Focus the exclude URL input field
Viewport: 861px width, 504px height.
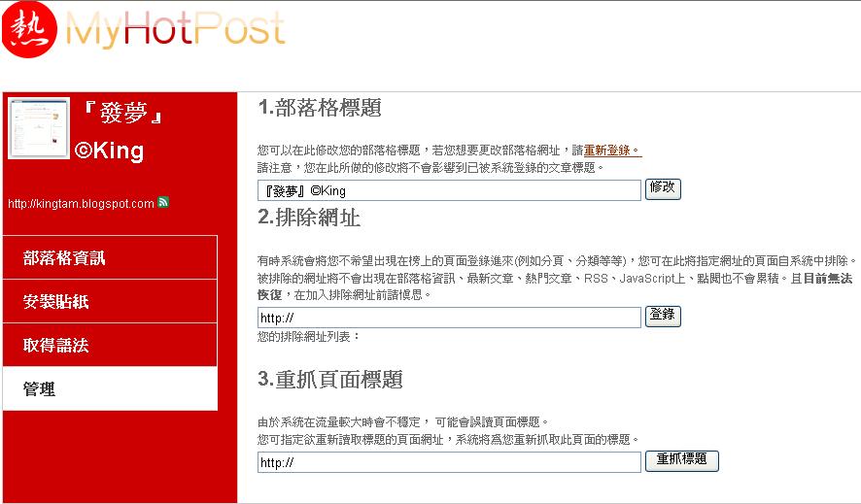[449, 318]
